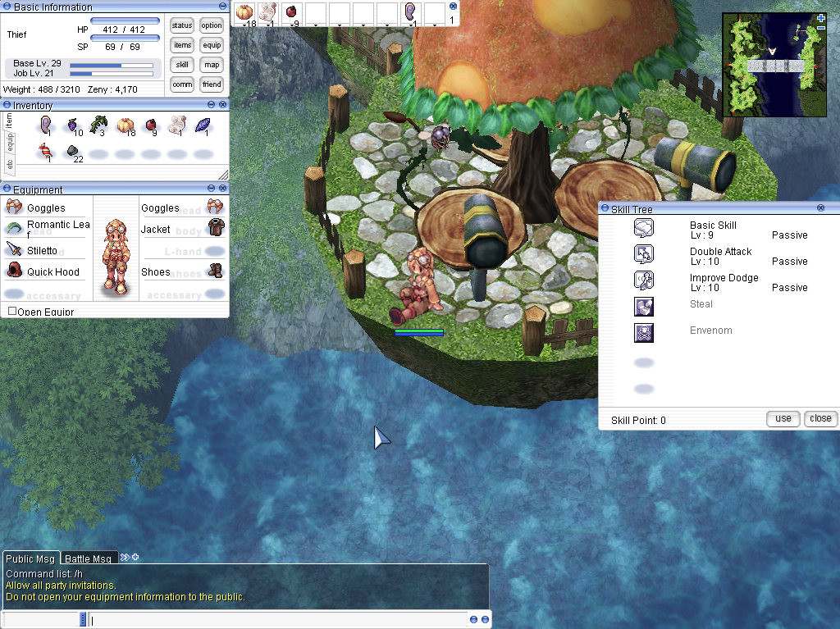Click the map button
The width and height of the screenshot is (840, 629).
(x=212, y=65)
